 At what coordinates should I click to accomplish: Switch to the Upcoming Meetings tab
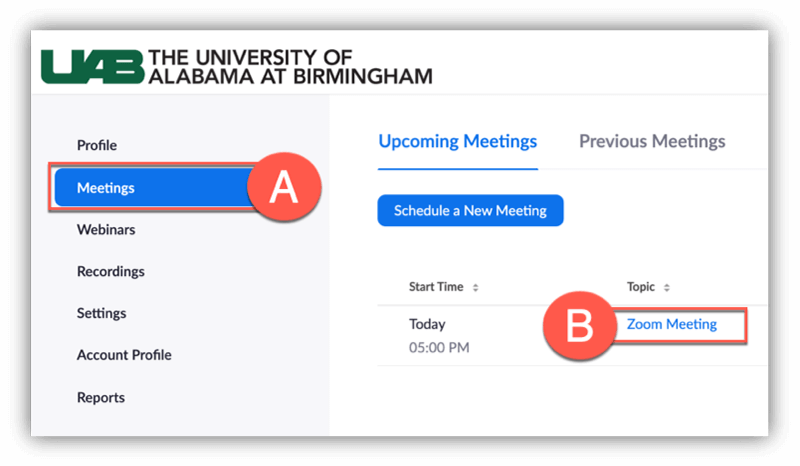[457, 141]
